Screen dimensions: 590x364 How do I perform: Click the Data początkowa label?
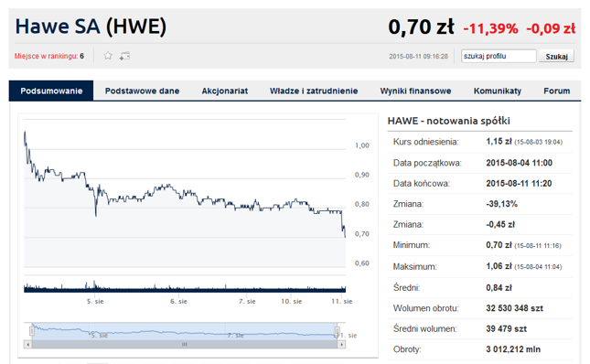[427, 163]
